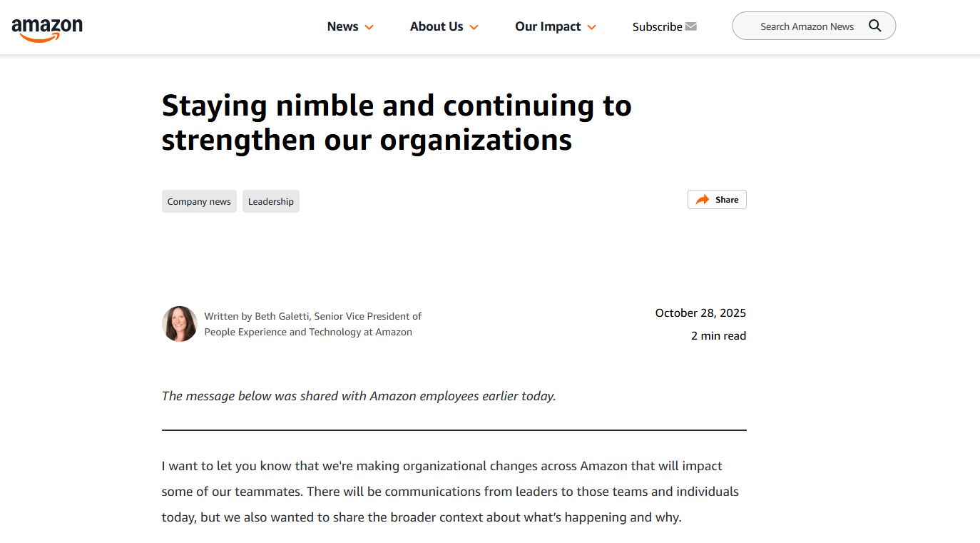Screen dimensions: 980x543
Task: Click the article headline text
Action: coord(397,123)
